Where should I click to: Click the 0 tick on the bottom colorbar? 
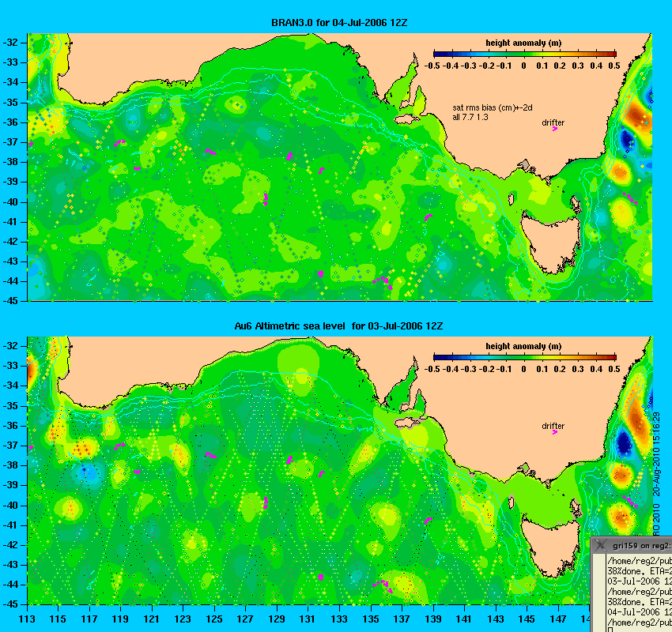(523, 369)
